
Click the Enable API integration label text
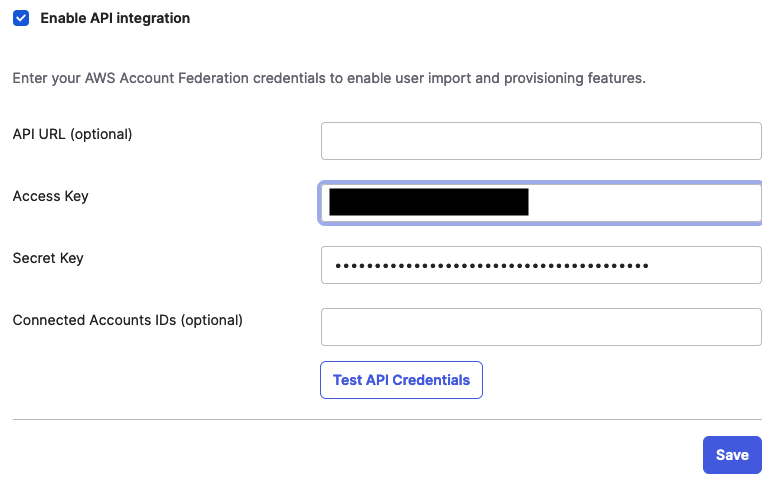point(115,18)
